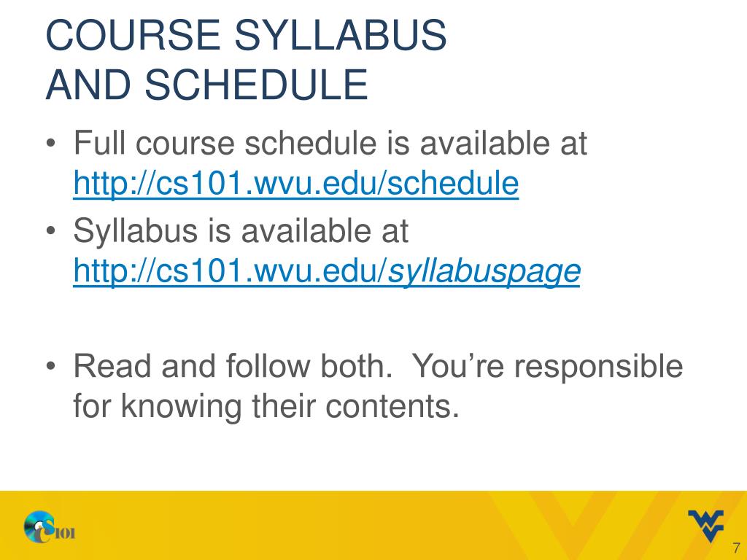
Task: Select 'Full course schedule is available at' text
Action: [330, 143]
